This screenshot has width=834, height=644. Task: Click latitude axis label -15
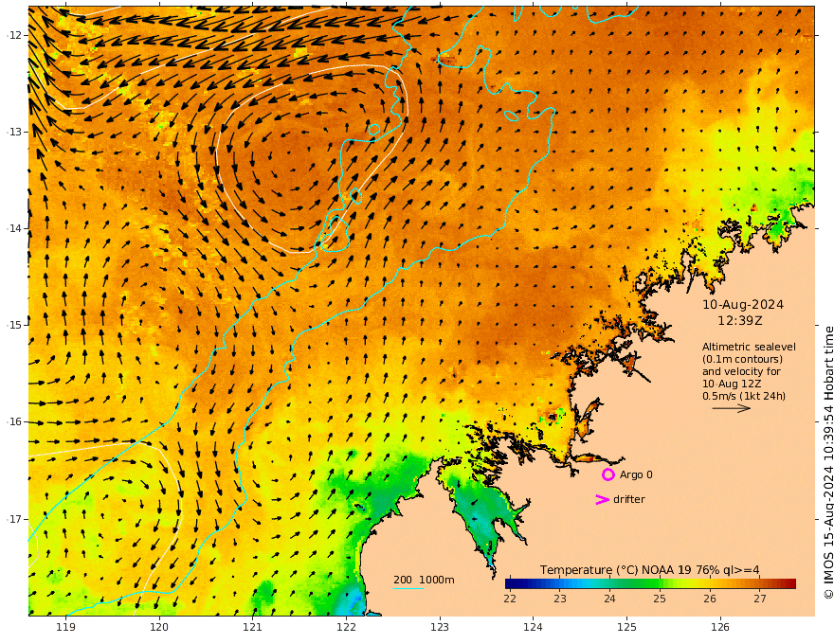[x=14, y=325]
